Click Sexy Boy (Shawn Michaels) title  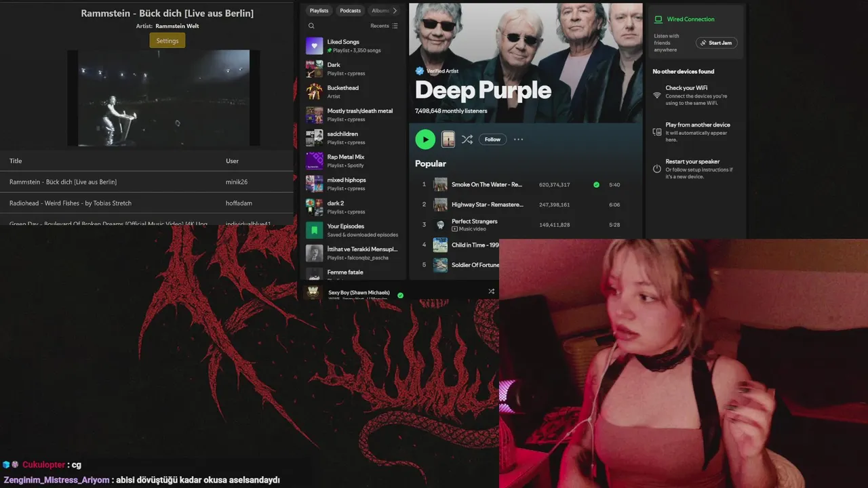coord(359,292)
